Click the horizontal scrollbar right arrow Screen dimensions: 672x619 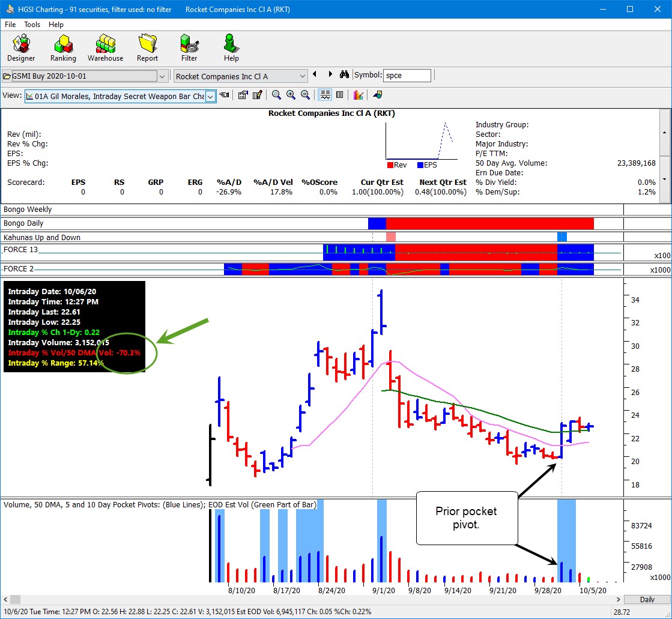(619, 599)
